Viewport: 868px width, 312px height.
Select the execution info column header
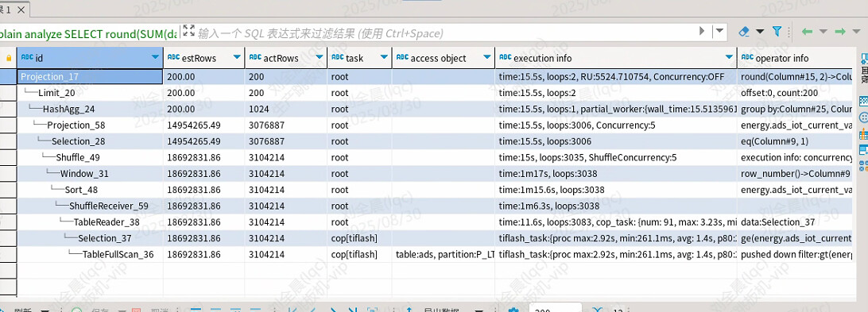coord(616,57)
